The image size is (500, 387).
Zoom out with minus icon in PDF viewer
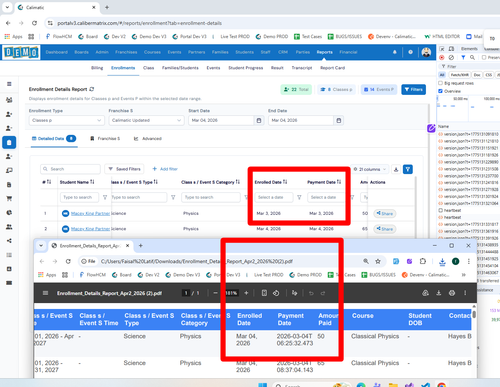pos(215,293)
